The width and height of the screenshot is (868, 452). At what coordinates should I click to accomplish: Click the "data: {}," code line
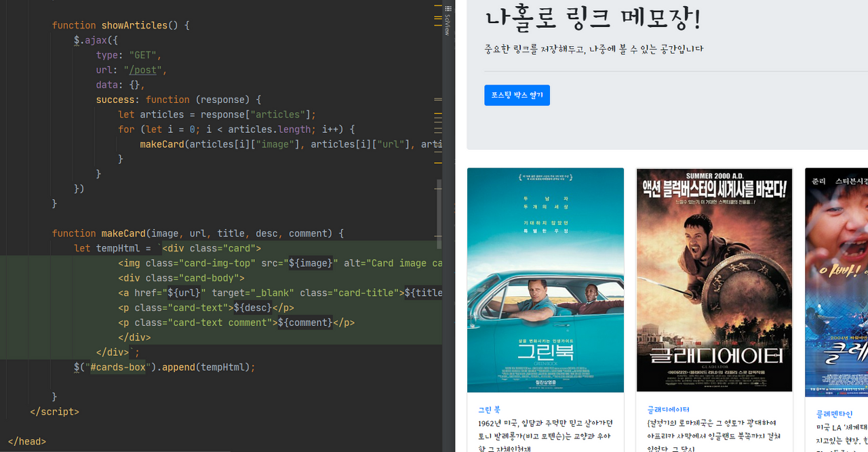coord(121,85)
